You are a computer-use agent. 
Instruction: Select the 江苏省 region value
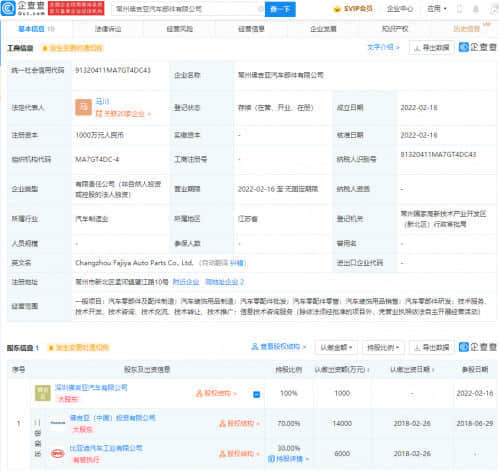(248, 219)
